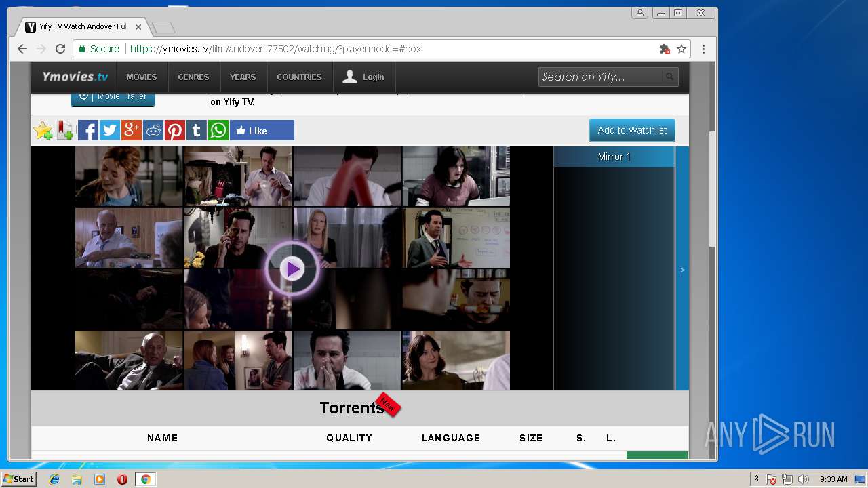This screenshot has width=868, height=488.
Task: Click the Torrents heading
Action: pos(352,408)
